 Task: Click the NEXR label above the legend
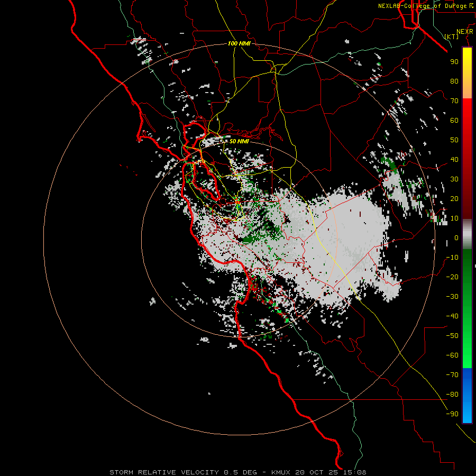pyautogui.click(x=465, y=32)
